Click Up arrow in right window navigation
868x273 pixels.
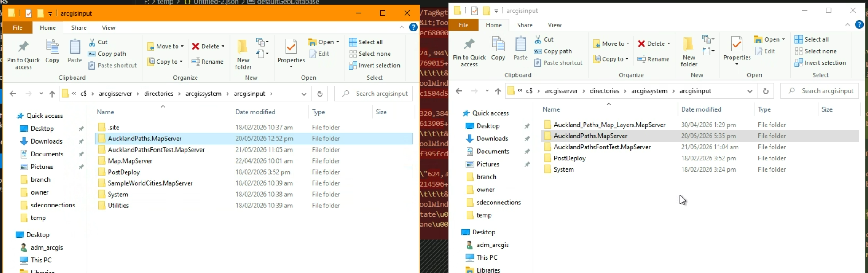[x=498, y=91]
